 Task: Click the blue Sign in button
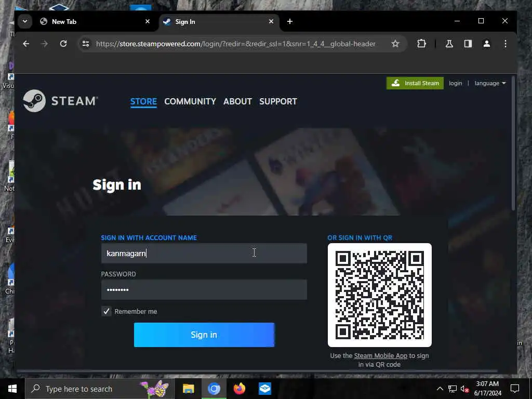(204, 335)
